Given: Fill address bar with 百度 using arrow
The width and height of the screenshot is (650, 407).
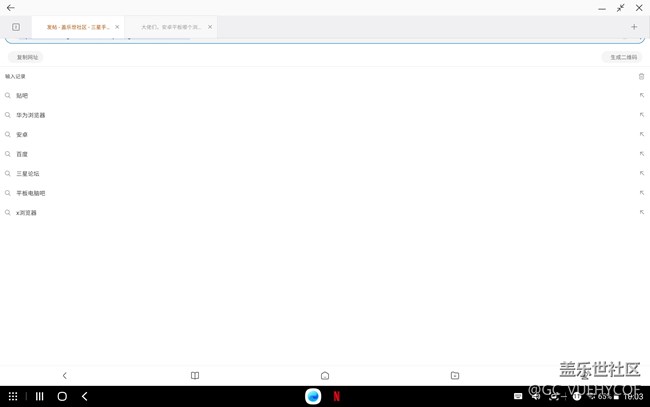Looking at the screenshot, I should click(x=641, y=154).
